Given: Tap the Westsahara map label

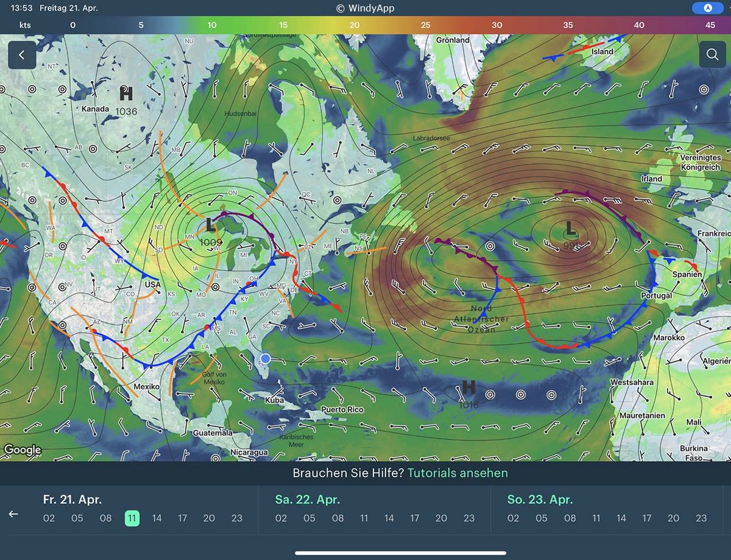Looking at the screenshot, I should [631, 383].
